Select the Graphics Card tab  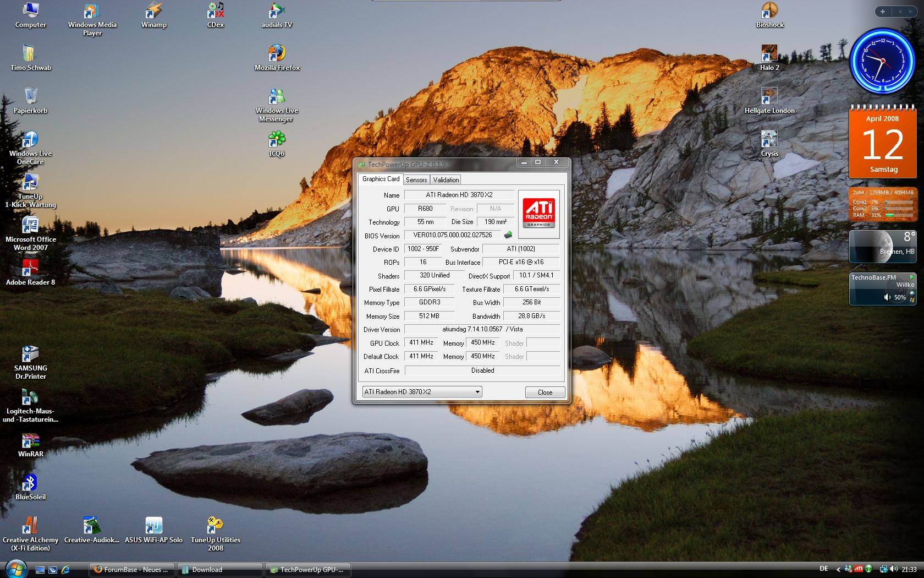pos(381,179)
